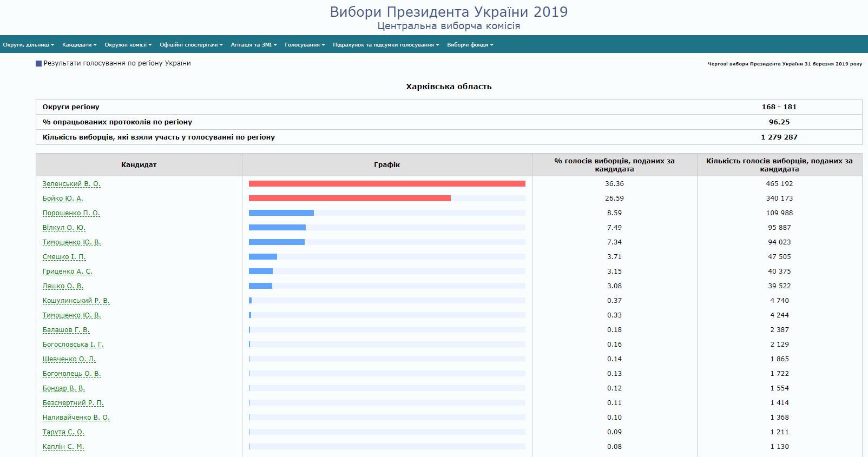Click the Гриценко А. С. link
868x457 pixels.
point(67,271)
